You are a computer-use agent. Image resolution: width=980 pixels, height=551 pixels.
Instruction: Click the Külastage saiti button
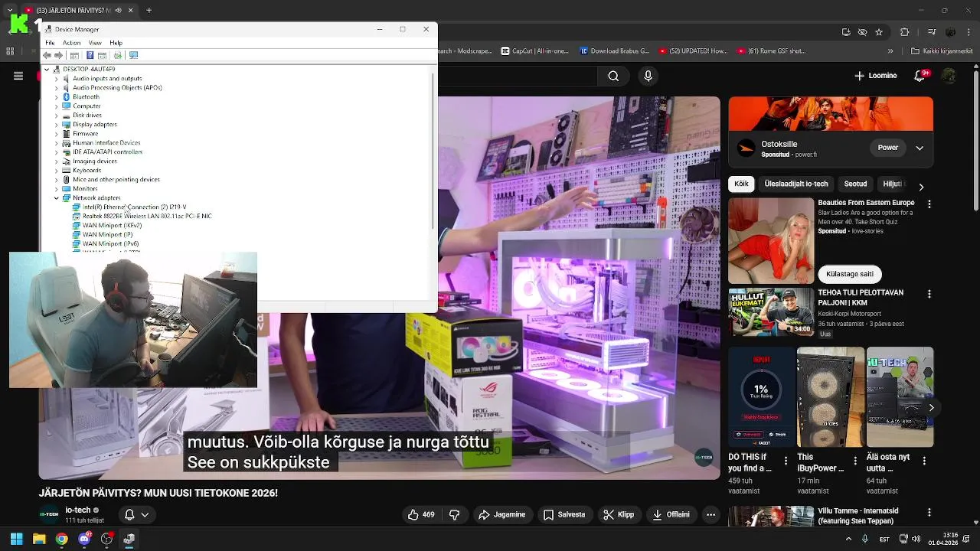tap(849, 274)
